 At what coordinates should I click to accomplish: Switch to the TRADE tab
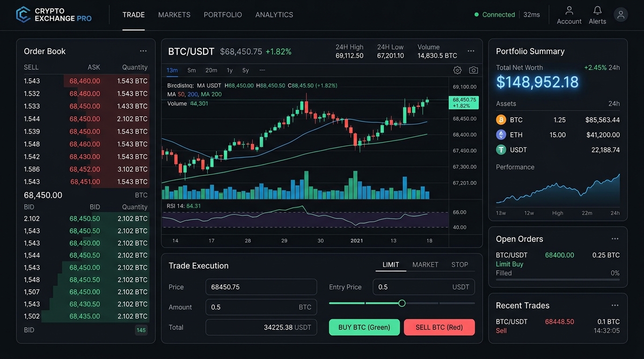133,14
